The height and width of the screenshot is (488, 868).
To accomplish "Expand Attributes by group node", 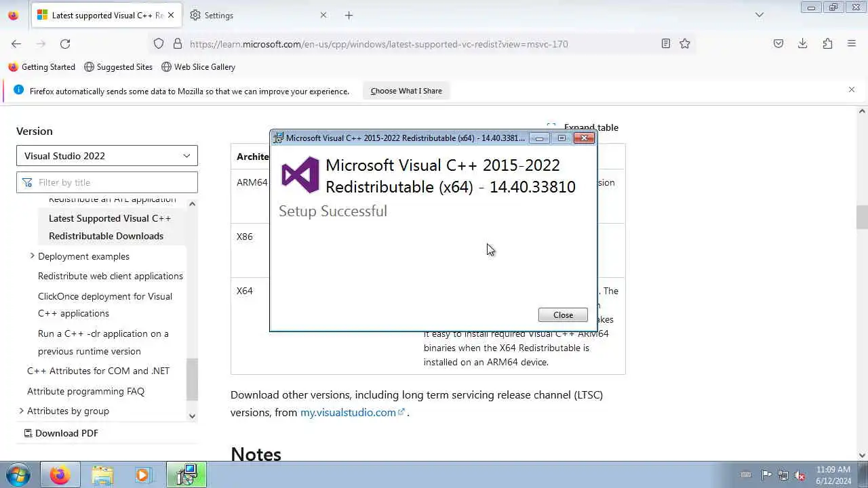I will click(21, 411).
